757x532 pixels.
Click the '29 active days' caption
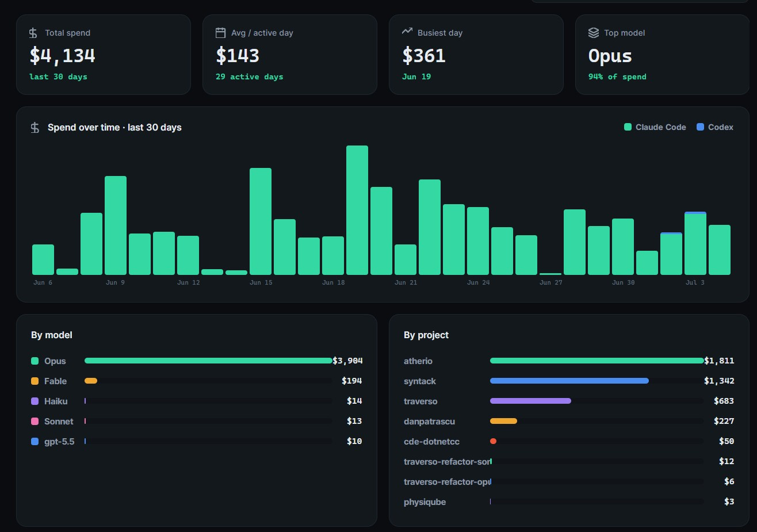250,77
